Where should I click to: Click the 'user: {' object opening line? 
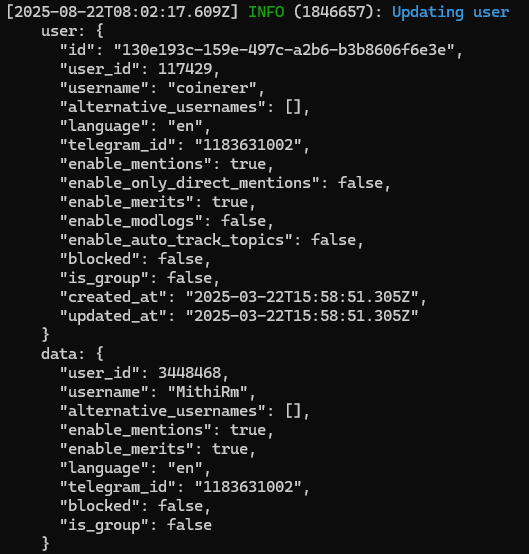(x=72, y=31)
